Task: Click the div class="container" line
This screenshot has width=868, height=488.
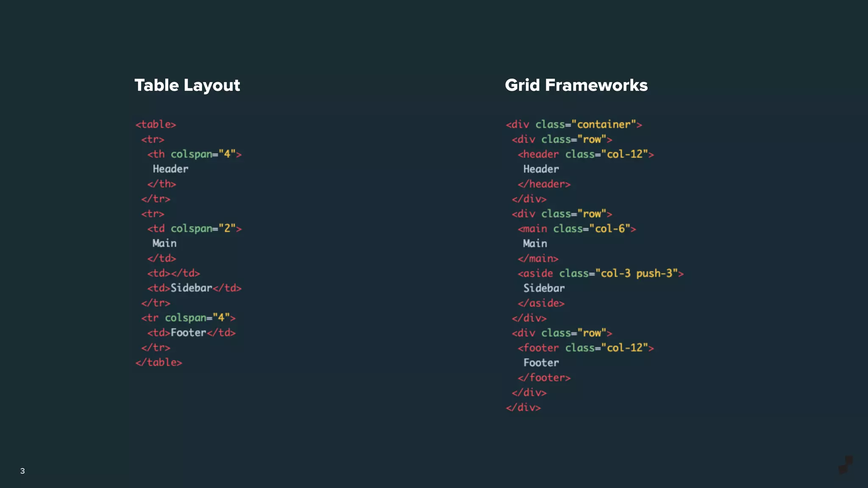Action: [574, 125]
